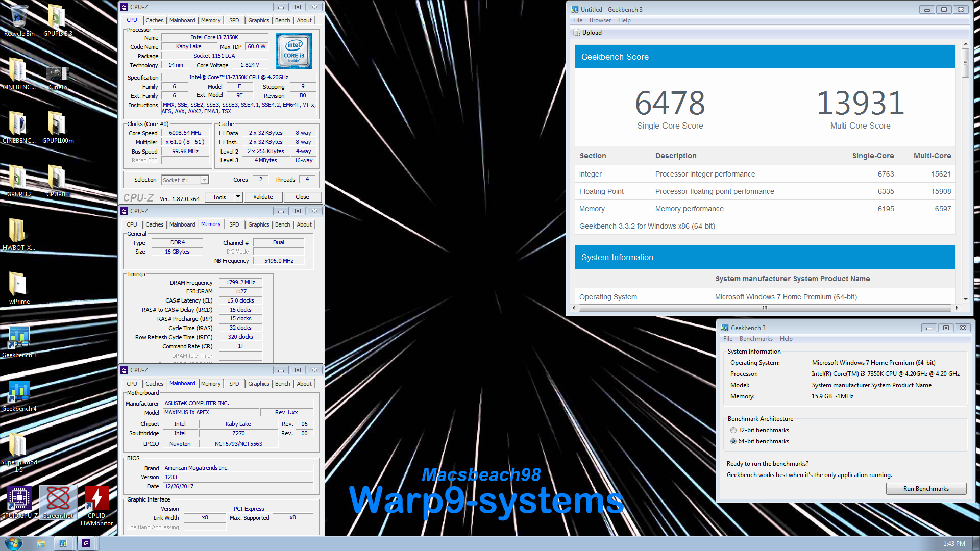Click the Geekbench 3 launcher window title icon
The image size is (980, 551).
725,328
